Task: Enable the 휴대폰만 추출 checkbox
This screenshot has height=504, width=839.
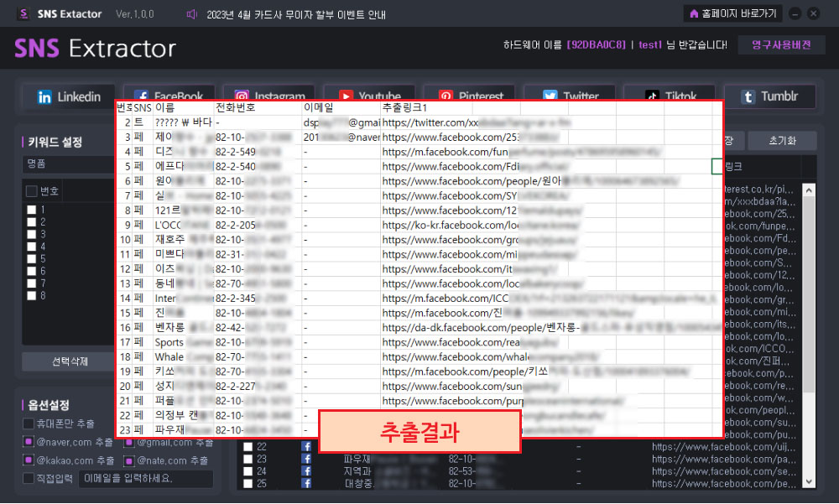Action: pyautogui.click(x=29, y=423)
